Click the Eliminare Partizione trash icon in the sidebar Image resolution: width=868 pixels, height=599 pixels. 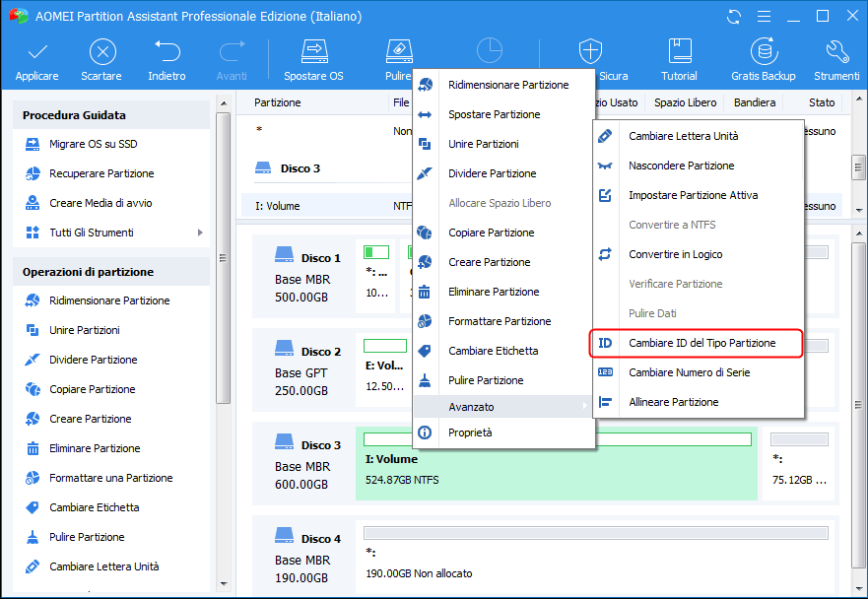click(33, 448)
